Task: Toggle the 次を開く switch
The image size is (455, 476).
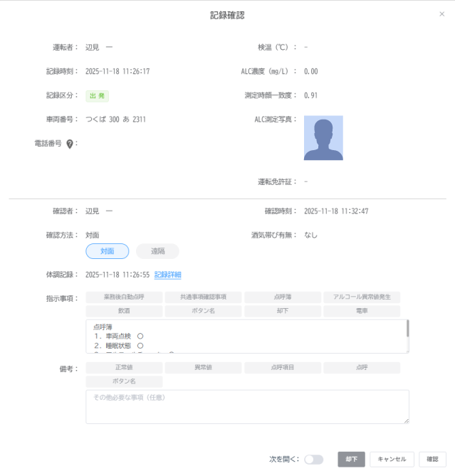Action: 313,460
